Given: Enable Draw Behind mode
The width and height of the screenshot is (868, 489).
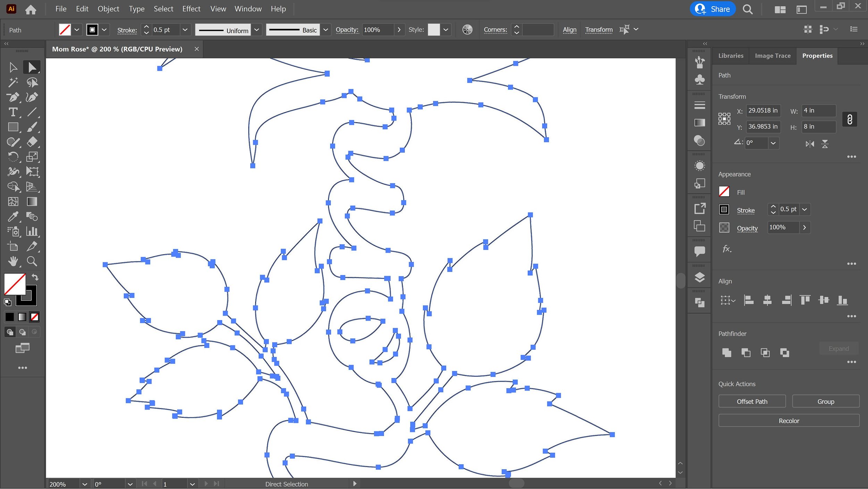Looking at the screenshot, I should (x=23, y=332).
